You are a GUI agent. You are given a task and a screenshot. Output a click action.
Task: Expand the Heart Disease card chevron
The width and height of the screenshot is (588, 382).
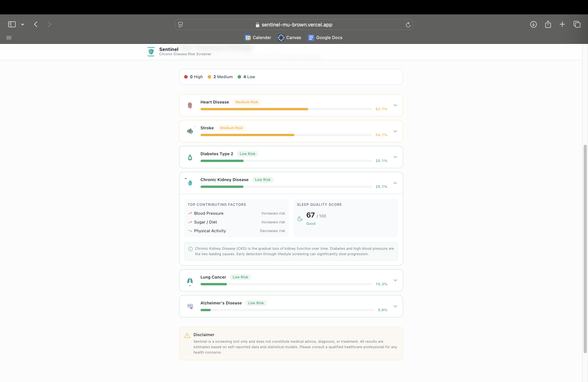coord(395,105)
